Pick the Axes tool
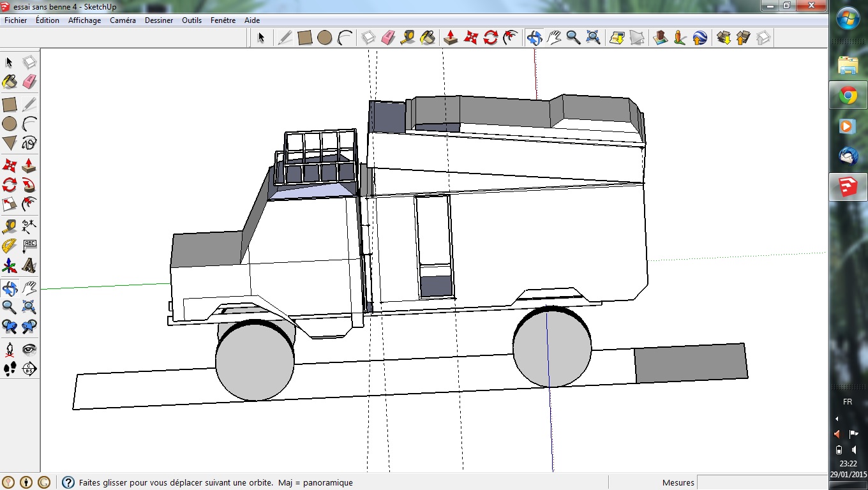This screenshot has width=868, height=490. pos(10,265)
